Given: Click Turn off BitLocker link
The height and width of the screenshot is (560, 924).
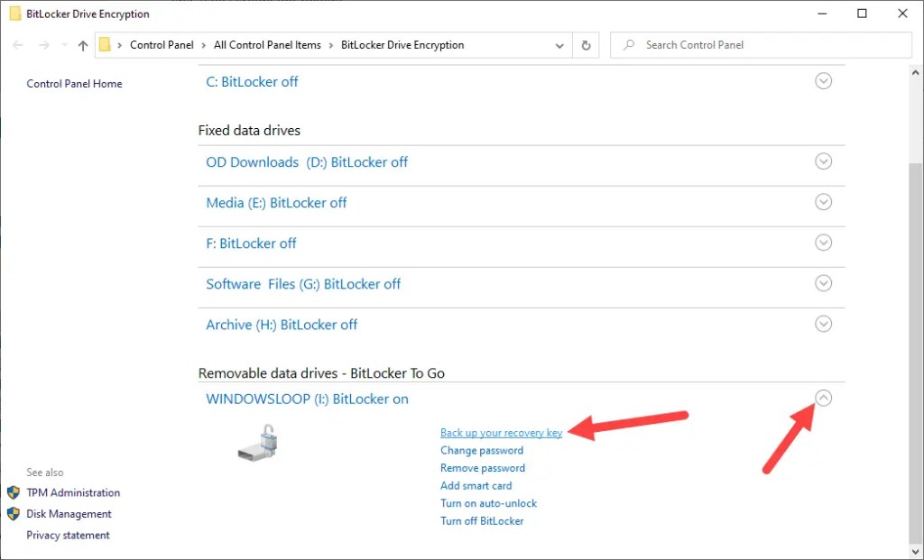Looking at the screenshot, I should [482, 521].
